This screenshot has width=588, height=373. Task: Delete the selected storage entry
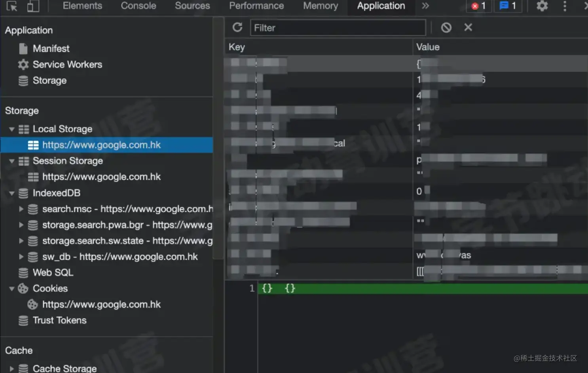tap(468, 27)
